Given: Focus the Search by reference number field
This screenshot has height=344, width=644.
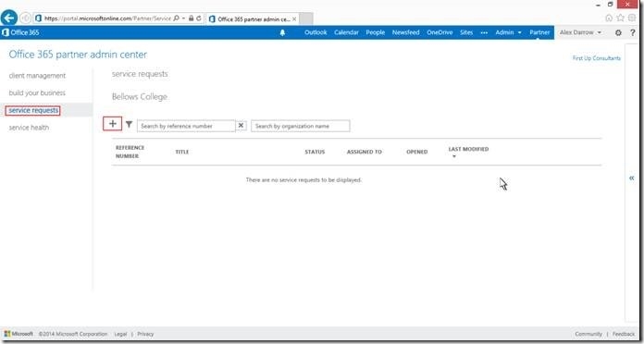Looking at the screenshot, I should pos(186,126).
